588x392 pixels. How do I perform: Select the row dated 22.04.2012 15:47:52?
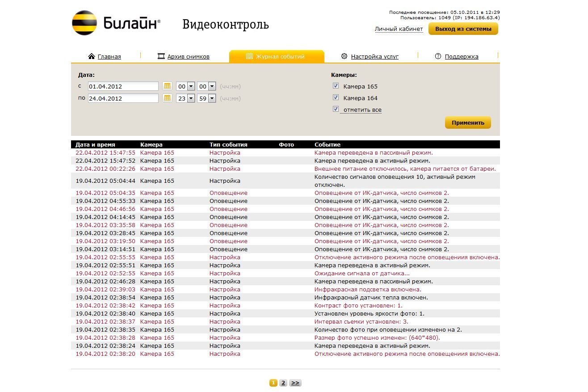click(x=286, y=160)
